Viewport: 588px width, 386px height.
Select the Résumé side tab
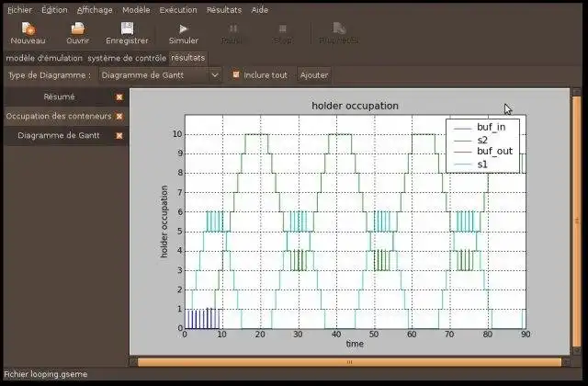(59, 96)
